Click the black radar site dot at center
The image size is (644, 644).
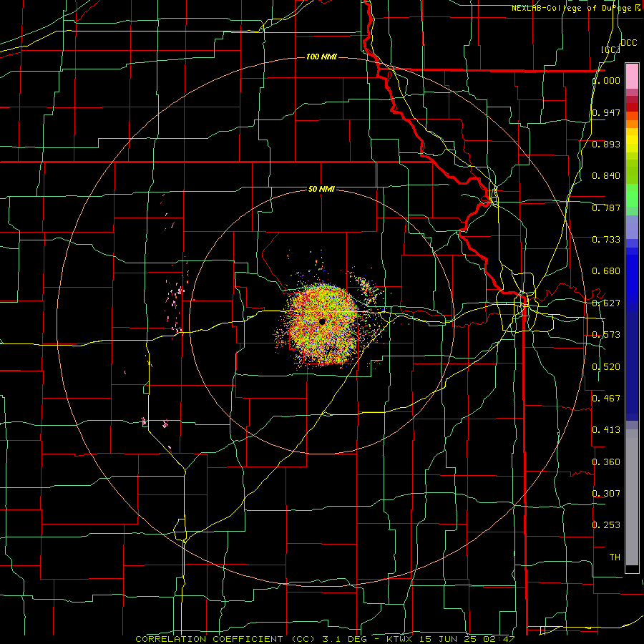(x=323, y=321)
